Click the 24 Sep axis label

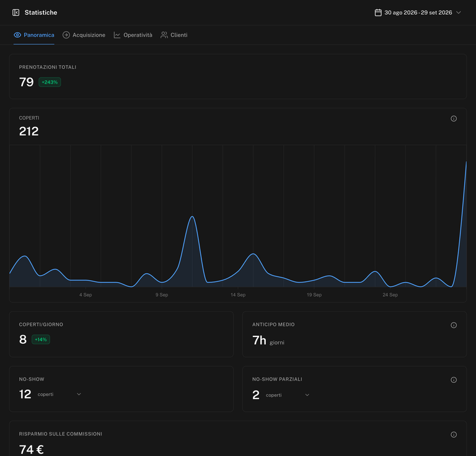[x=390, y=295]
